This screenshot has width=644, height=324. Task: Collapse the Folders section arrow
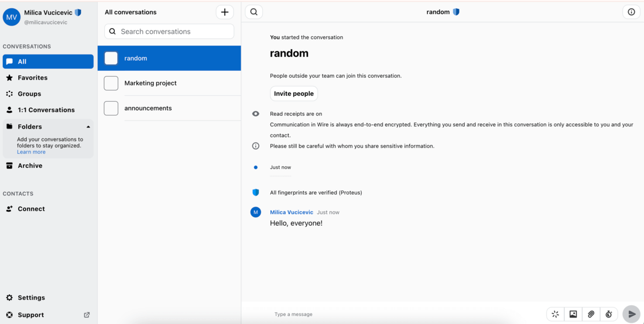point(88,127)
